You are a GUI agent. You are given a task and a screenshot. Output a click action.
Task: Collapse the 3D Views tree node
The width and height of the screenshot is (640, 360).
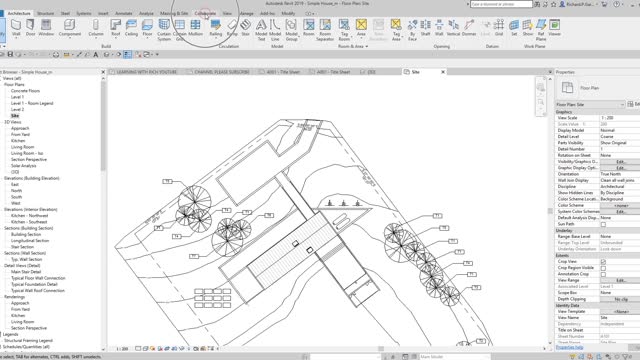[x=13, y=122]
